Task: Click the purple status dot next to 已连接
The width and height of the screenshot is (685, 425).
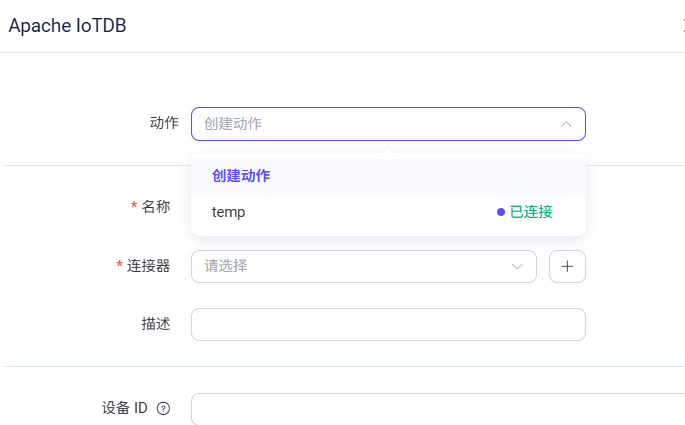Action: coord(501,212)
